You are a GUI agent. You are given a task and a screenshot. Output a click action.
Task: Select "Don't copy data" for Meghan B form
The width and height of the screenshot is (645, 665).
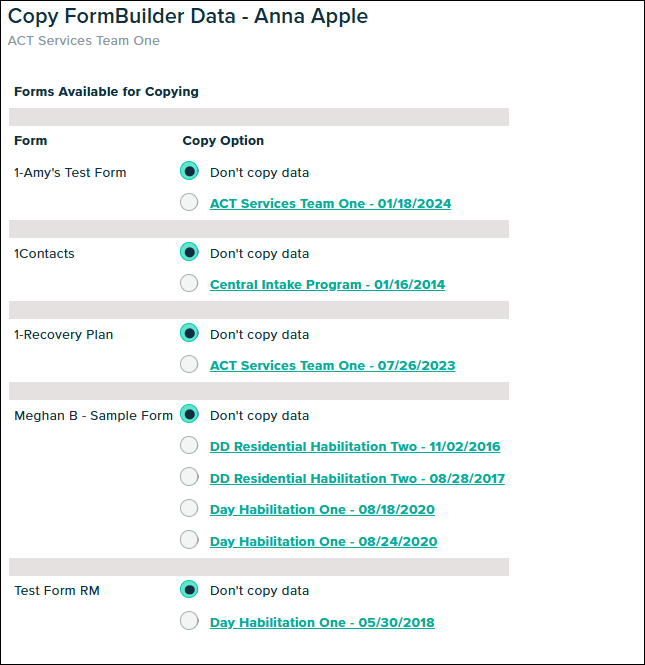189,414
